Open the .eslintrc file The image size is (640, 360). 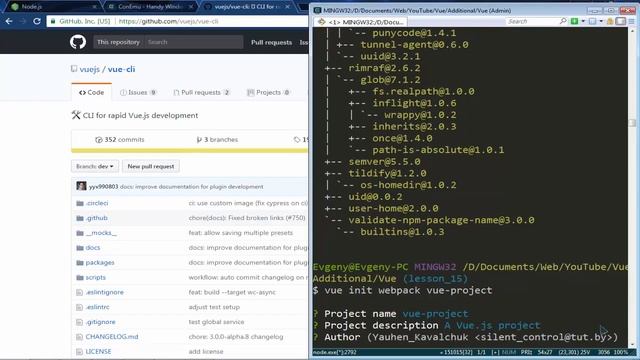click(x=98, y=307)
